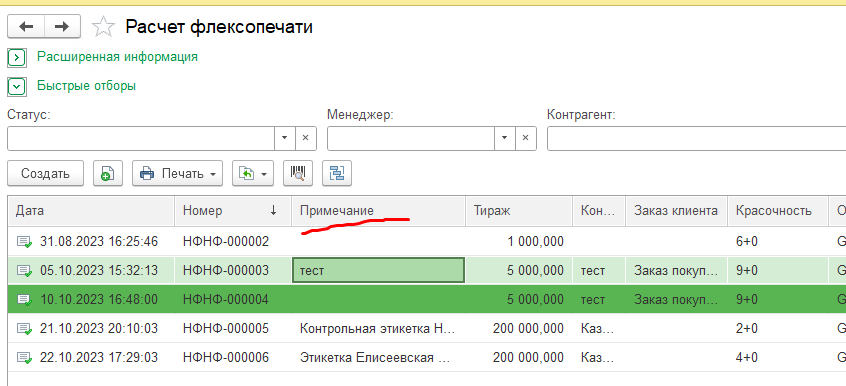Collapse the Быстрые отборы section
The image size is (846, 386).
(17, 86)
